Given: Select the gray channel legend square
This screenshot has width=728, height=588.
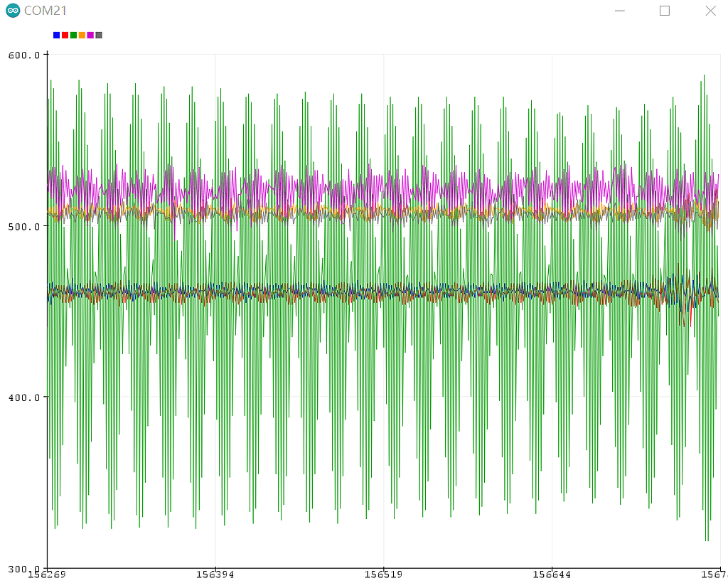Looking at the screenshot, I should (x=99, y=35).
